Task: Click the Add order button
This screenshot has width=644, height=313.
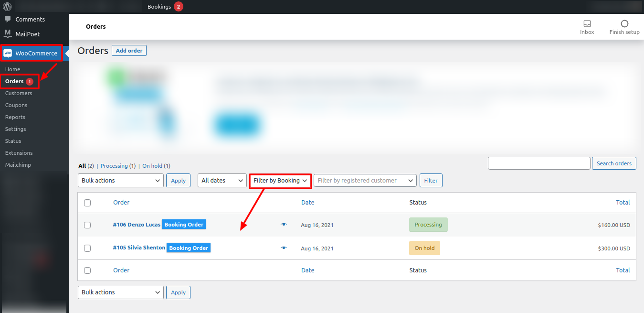Action: 129,51
